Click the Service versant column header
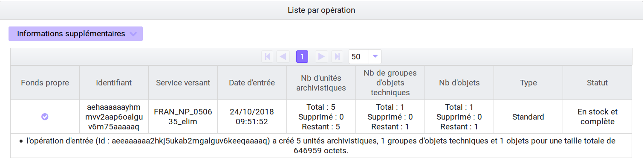Image resolution: width=644 pixels, height=158 pixels. coord(183,83)
